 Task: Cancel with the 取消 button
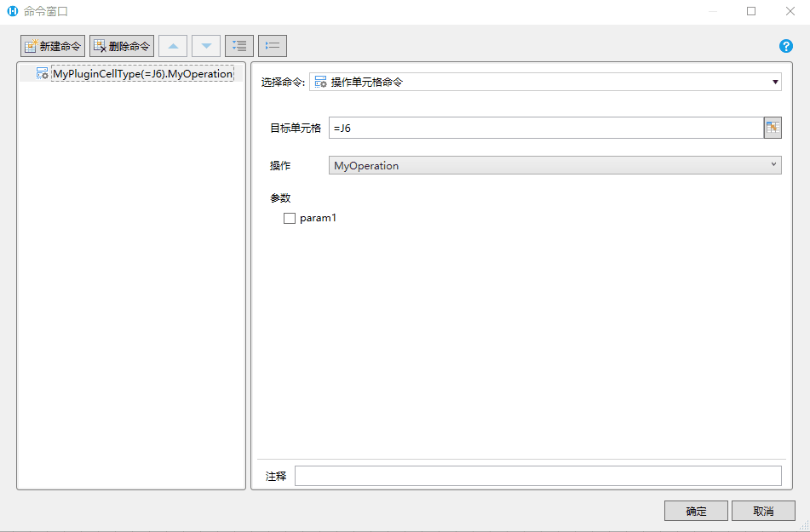(x=763, y=511)
